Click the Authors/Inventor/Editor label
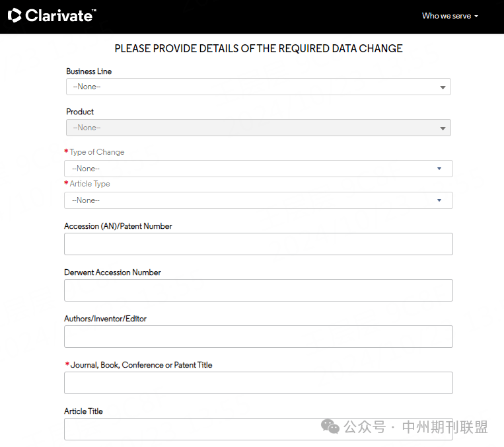 click(106, 319)
